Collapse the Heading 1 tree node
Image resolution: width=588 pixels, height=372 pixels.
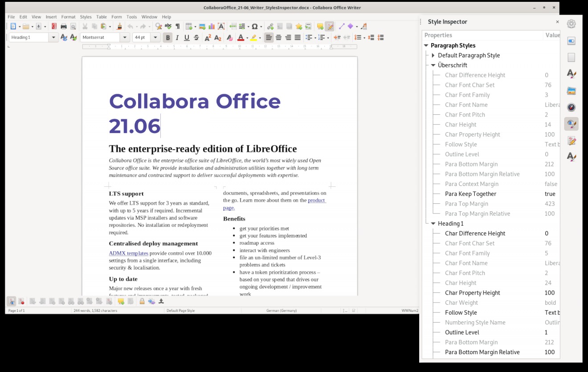tap(433, 223)
